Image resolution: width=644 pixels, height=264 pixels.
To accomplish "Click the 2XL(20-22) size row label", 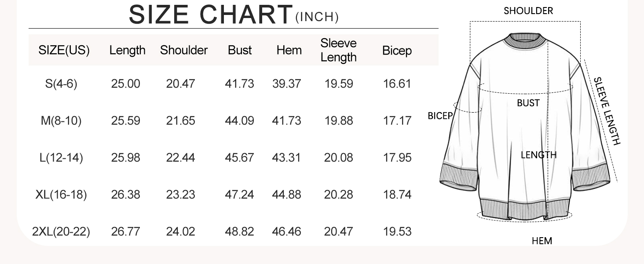I will (61, 231).
